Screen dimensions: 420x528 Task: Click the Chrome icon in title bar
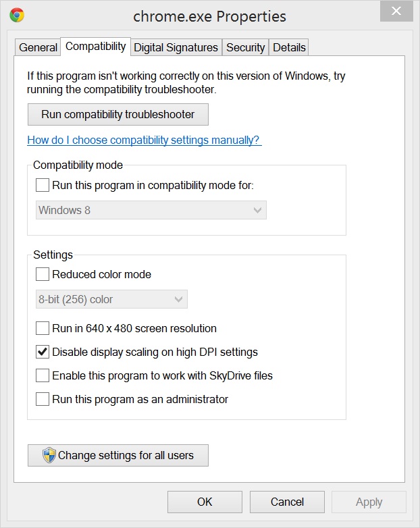click(17, 16)
